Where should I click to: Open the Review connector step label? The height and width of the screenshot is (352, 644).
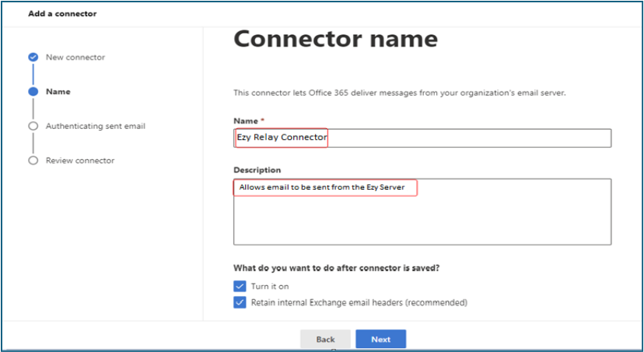pos(80,160)
